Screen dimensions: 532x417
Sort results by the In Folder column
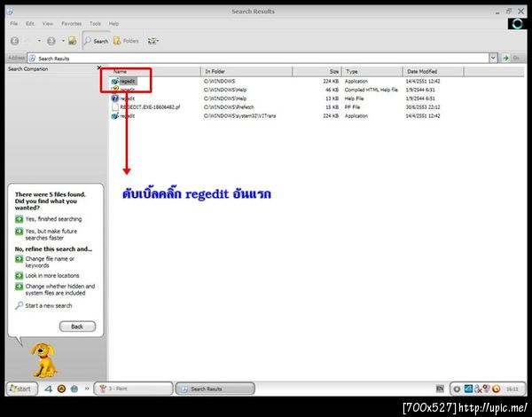pos(246,71)
